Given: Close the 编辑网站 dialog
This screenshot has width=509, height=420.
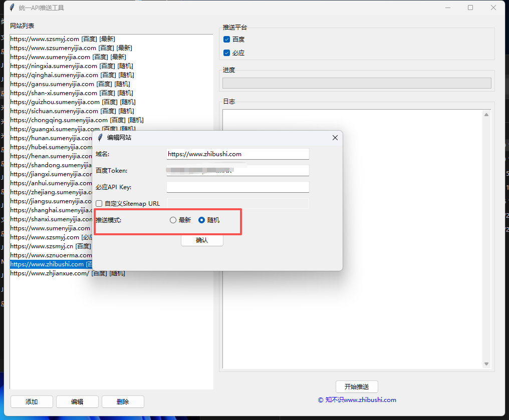Looking at the screenshot, I should tap(335, 138).
